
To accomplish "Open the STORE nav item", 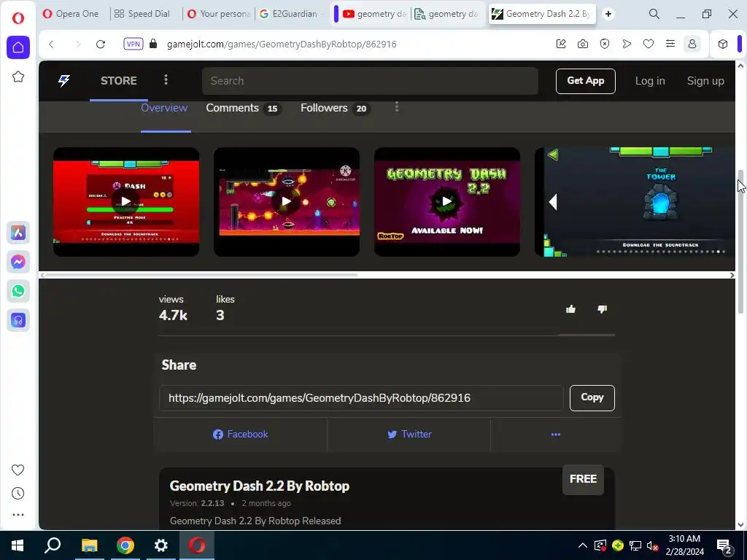I will tap(119, 80).
